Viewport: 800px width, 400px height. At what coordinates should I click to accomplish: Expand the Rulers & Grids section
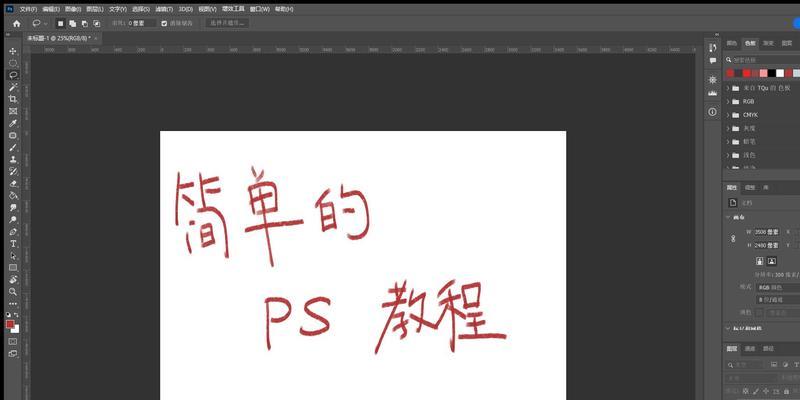pos(728,329)
